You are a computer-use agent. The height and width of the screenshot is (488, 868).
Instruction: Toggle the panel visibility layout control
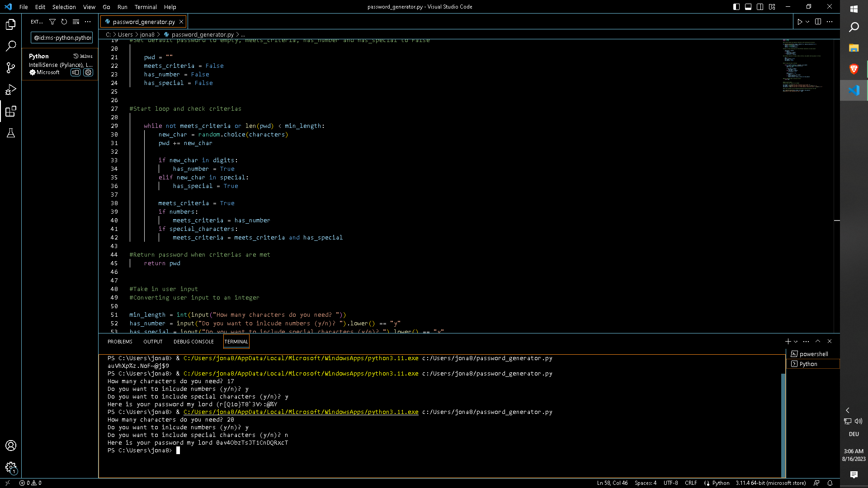(748, 7)
